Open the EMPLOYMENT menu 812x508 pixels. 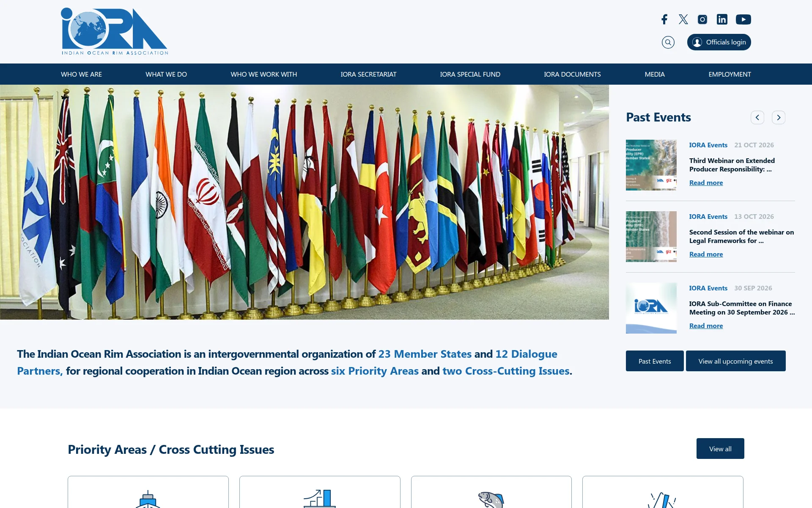pos(730,74)
